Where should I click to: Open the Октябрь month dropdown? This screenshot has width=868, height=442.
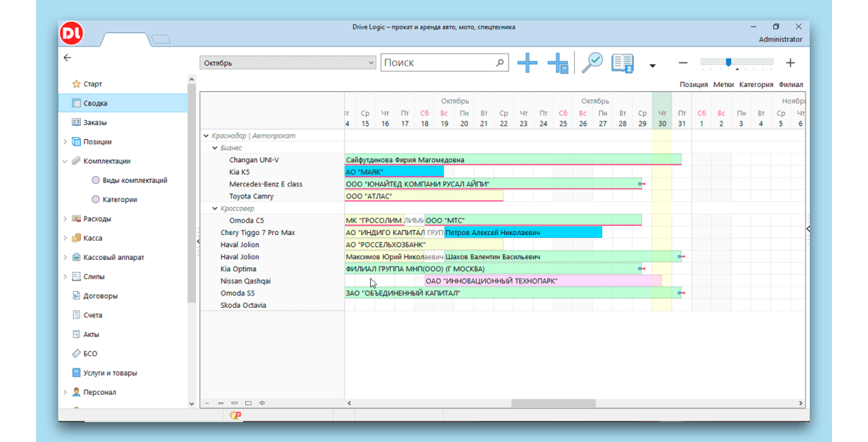(371, 63)
